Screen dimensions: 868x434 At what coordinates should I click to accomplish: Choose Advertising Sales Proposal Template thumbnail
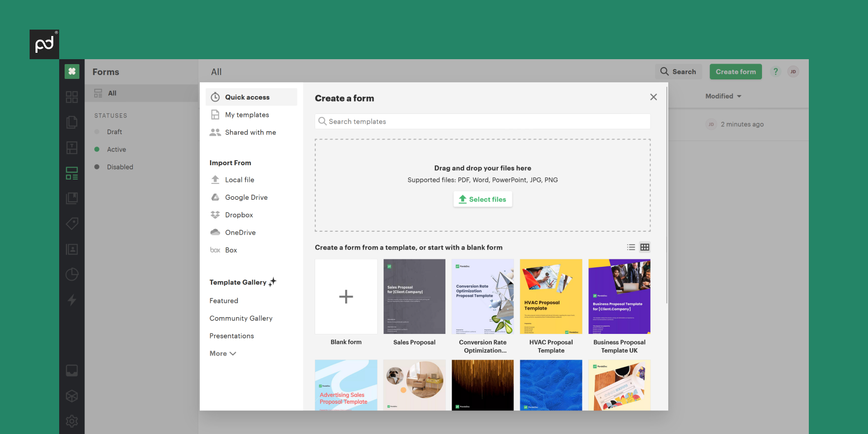346,385
